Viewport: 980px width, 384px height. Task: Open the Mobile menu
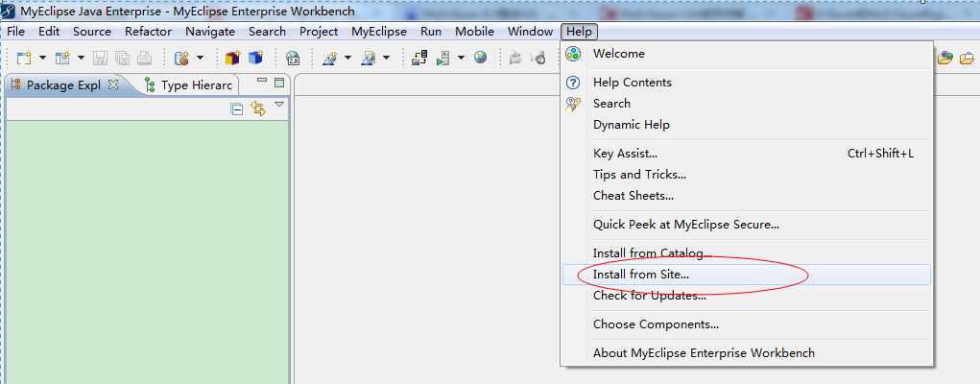[474, 32]
